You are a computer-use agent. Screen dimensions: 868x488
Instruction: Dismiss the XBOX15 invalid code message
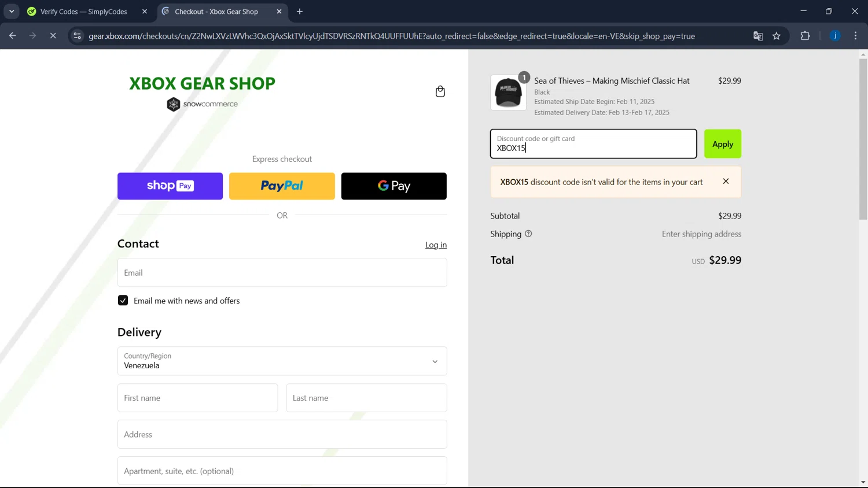pos(726,182)
